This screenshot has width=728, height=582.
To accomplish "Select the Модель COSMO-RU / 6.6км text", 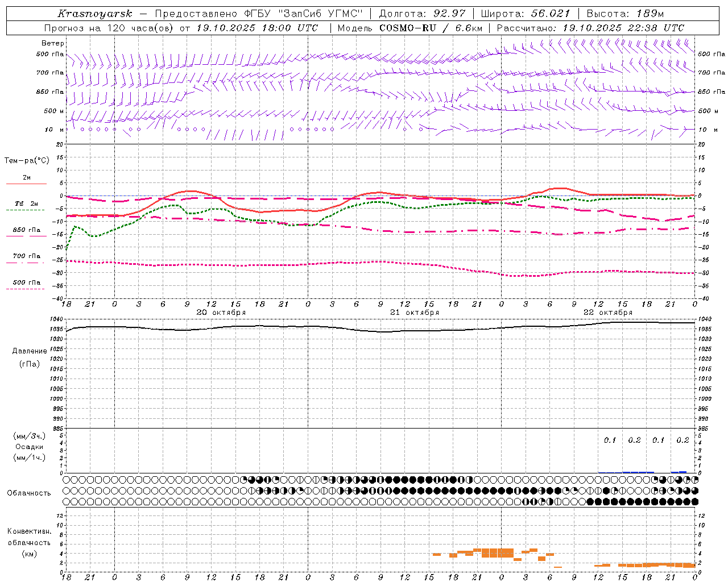I will [x=410, y=28].
